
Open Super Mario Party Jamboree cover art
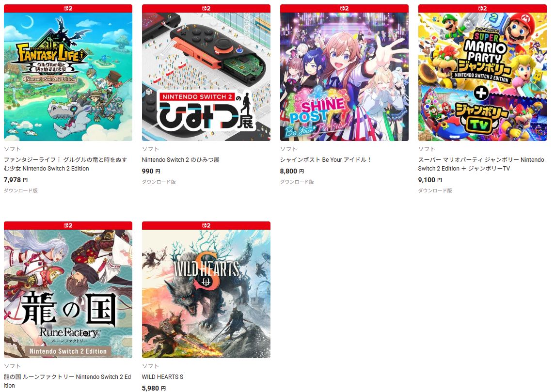[482, 77]
